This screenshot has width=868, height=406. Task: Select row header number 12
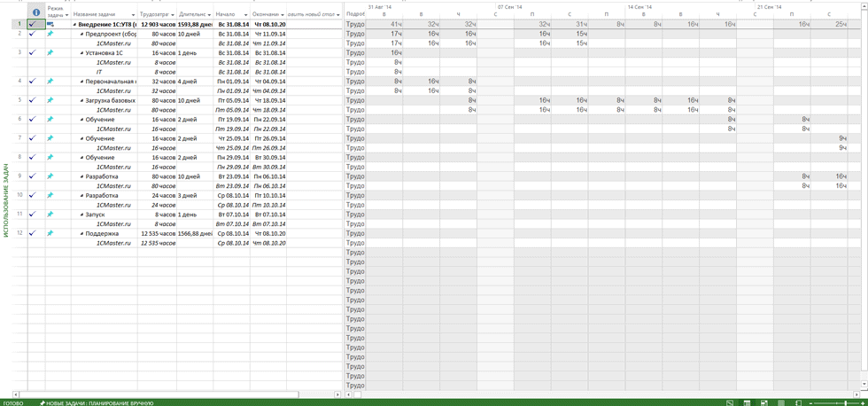click(19, 233)
